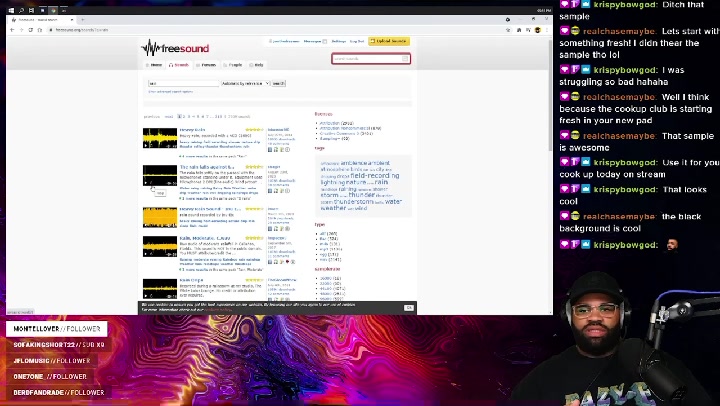
Task: Click the Heavy Rain waveform thumbnail
Action: 160,138
